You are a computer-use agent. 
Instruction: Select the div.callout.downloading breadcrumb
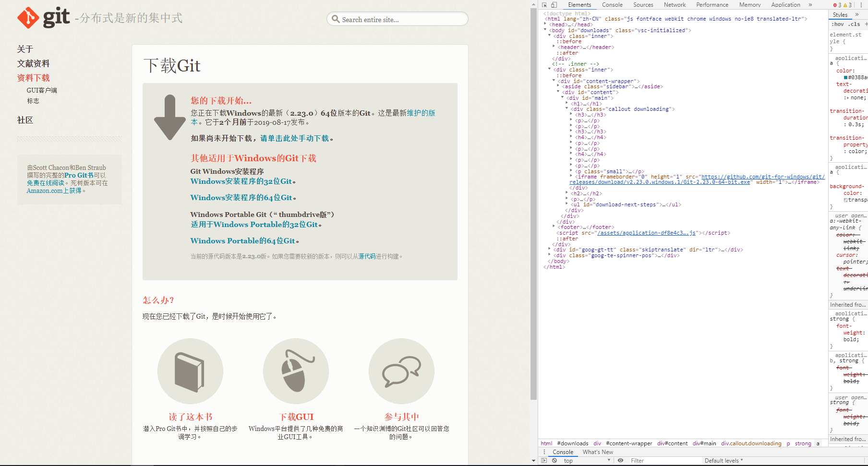[751, 443]
